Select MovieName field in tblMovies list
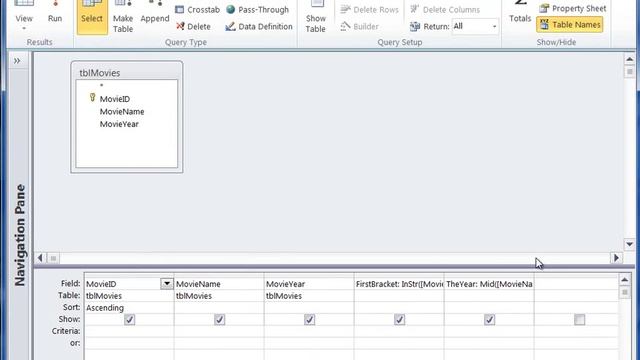Viewport: 640px width, 360px height. 122,111
